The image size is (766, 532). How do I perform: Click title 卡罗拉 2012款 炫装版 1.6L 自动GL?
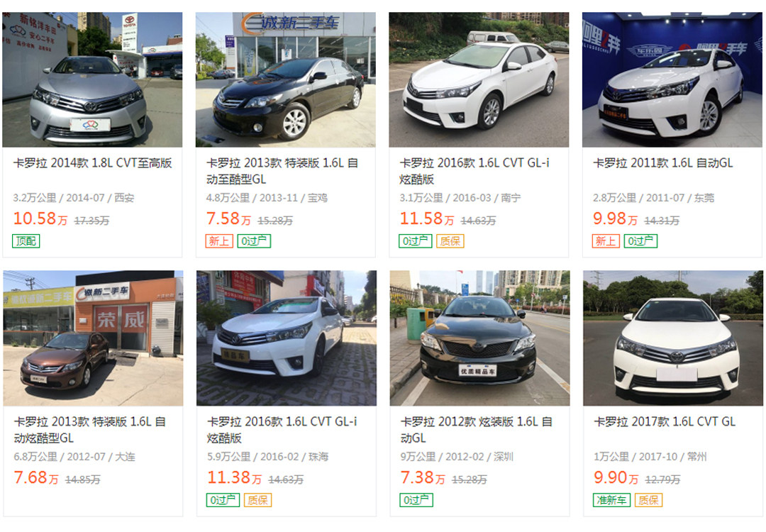(477, 430)
